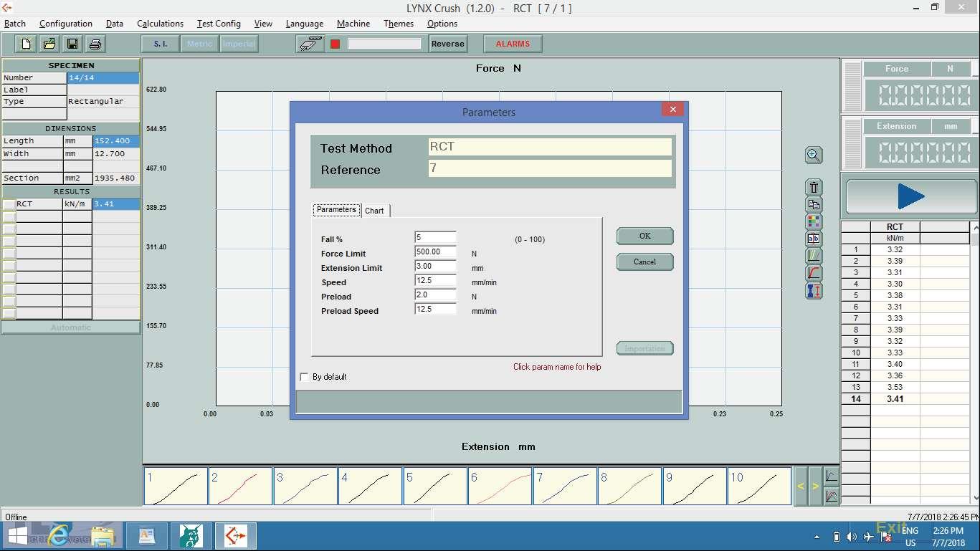Toggle the checkbox beside the RCT result row
This screenshot has height=551, width=980.
(x=9, y=204)
